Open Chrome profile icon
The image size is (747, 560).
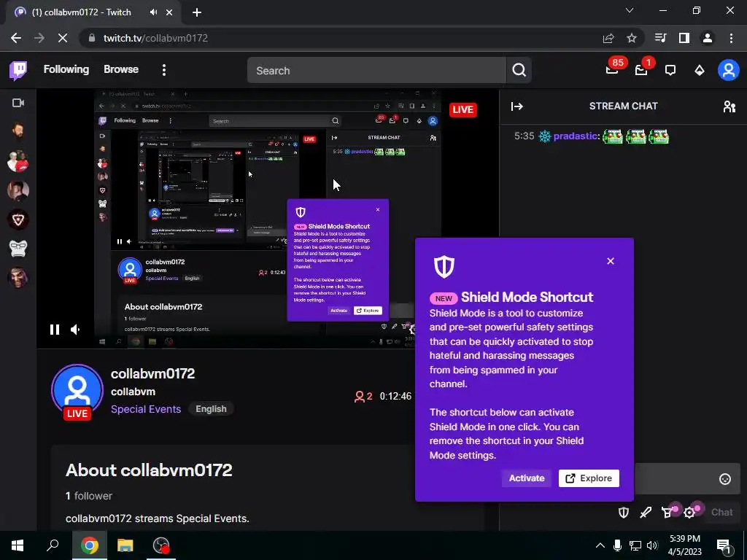coord(708,38)
